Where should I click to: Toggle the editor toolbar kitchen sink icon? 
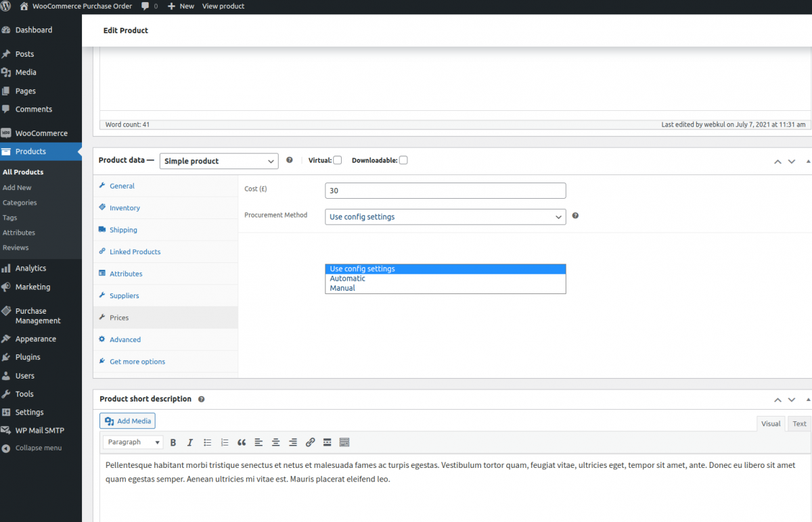[x=344, y=442]
